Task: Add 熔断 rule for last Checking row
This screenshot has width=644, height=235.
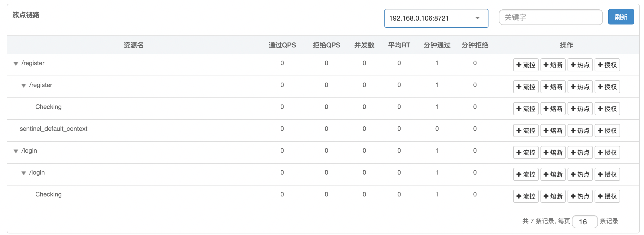Action: coord(553,196)
